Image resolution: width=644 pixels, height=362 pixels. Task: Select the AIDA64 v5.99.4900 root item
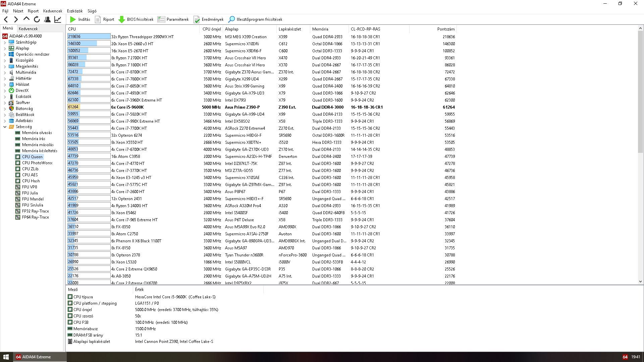(x=22, y=36)
